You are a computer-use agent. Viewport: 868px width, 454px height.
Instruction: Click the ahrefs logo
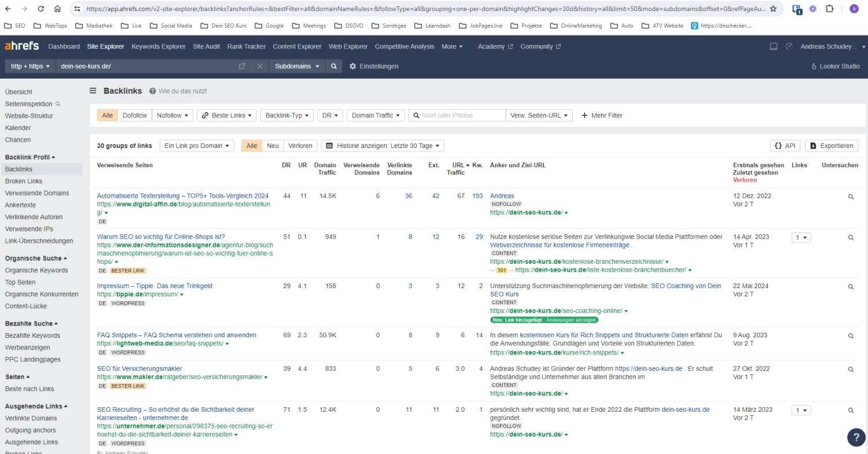[x=21, y=46]
